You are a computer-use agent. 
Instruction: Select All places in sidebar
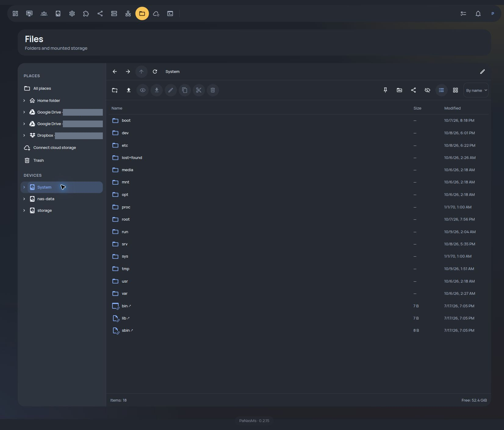point(62,88)
